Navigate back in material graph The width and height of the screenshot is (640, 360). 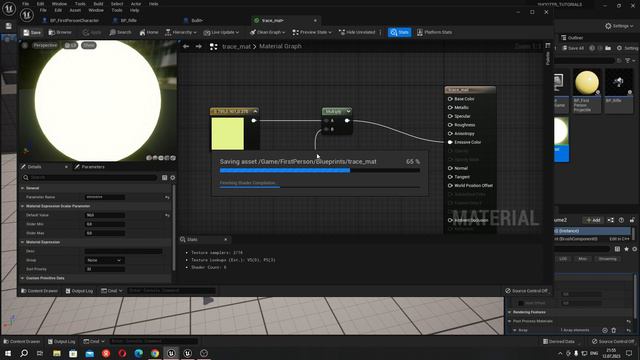point(186,47)
